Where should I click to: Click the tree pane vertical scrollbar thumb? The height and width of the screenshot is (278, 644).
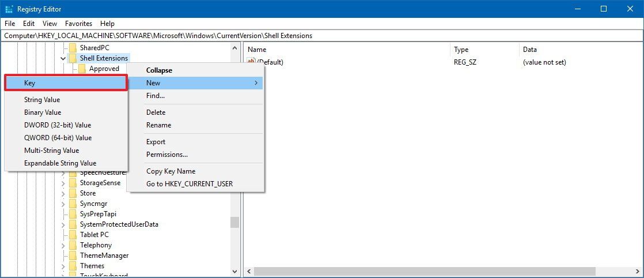[235, 223]
